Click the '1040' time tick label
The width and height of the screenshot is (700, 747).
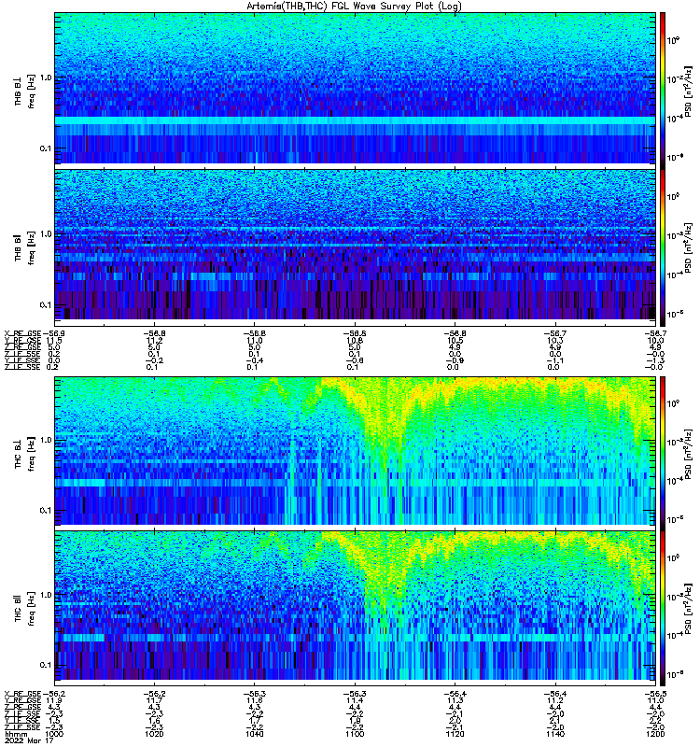point(254,734)
